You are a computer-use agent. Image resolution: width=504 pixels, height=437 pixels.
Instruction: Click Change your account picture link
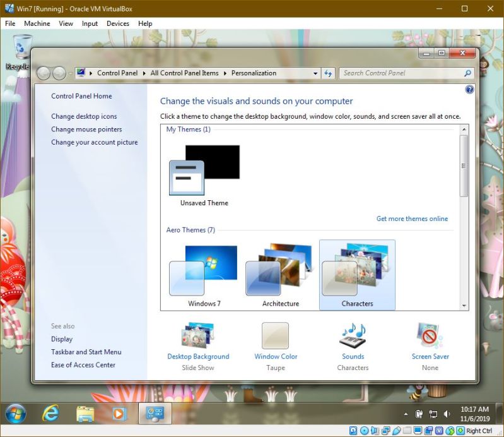coord(95,142)
